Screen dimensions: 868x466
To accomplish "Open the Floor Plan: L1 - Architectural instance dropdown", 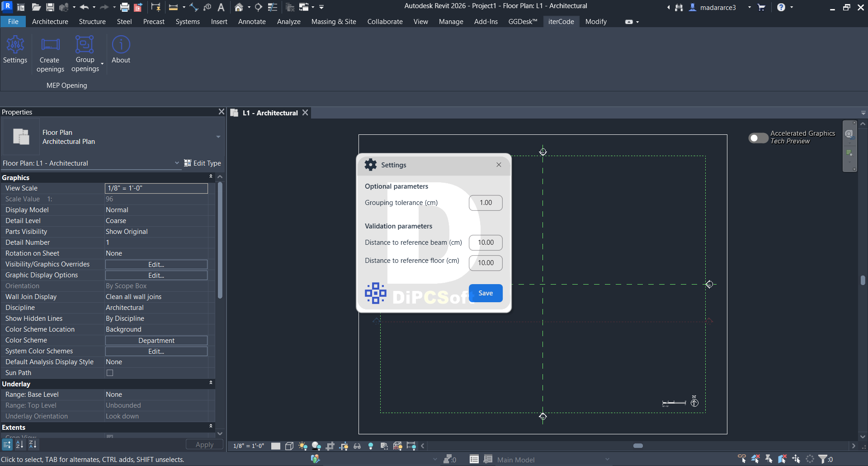I will [177, 163].
